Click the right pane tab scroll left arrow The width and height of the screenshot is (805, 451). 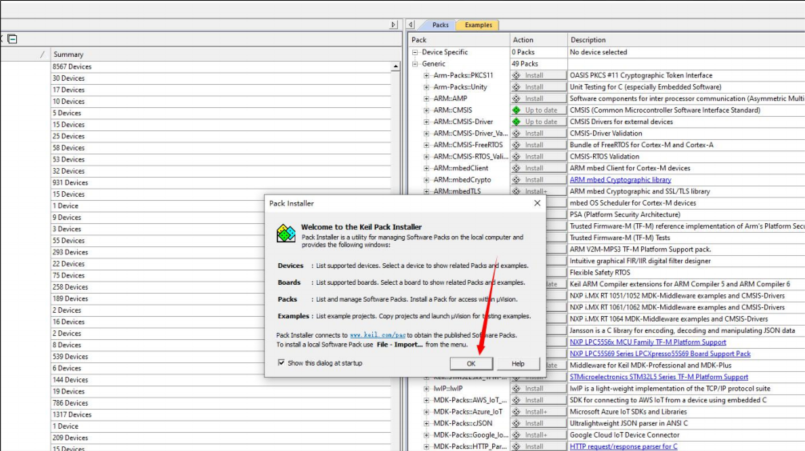tap(411, 25)
